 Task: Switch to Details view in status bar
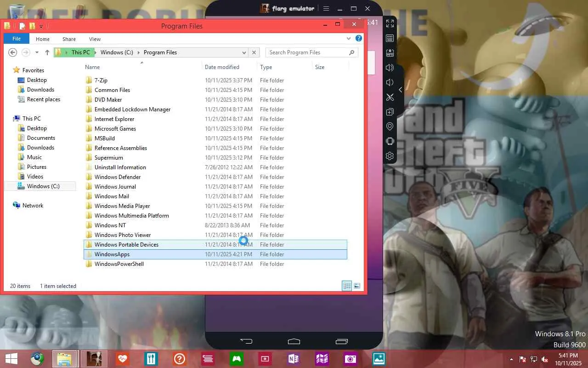[x=347, y=286]
